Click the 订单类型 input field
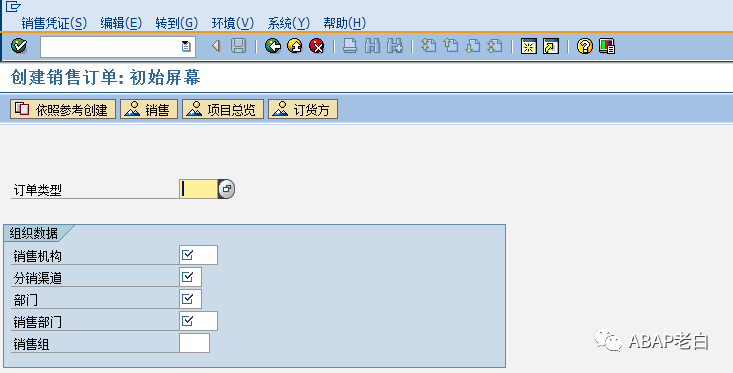733x373 pixels. tap(199, 189)
